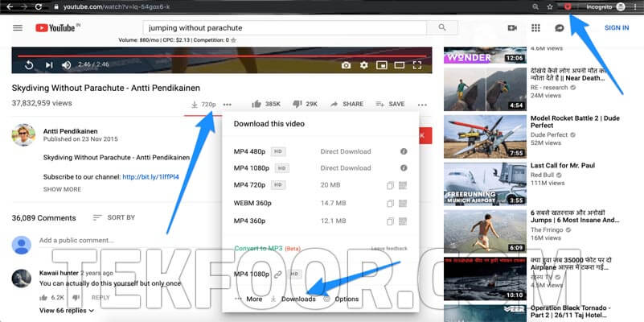Click the zoom magnifier in address bar
644x322 pixels.
(535, 6)
